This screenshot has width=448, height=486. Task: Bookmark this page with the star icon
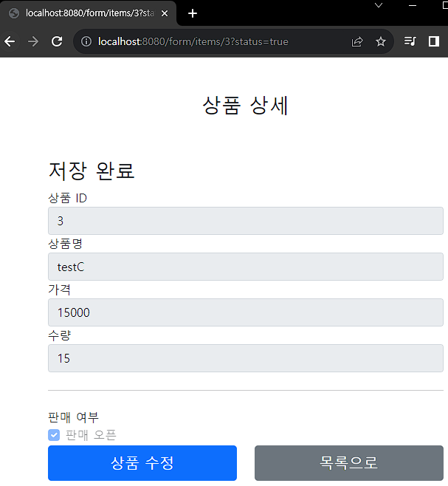[380, 41]
